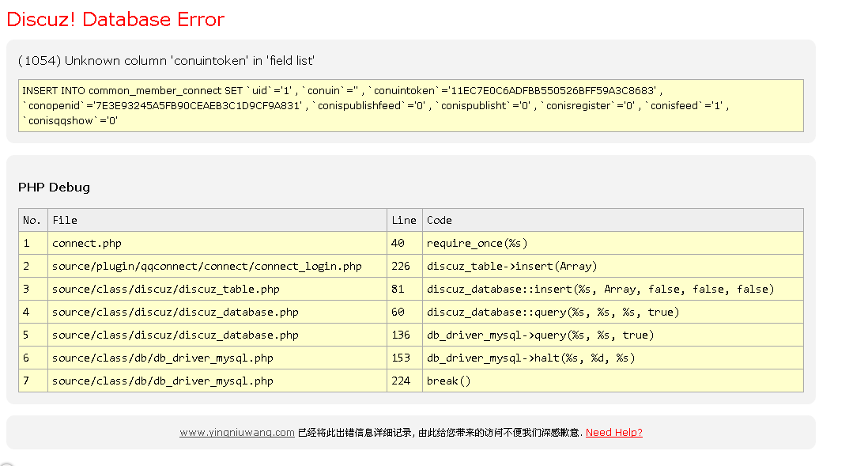The width and height of the screenshot is (868, 466).
Task: Click the line number 136 cell
Action: click(401, 335)
